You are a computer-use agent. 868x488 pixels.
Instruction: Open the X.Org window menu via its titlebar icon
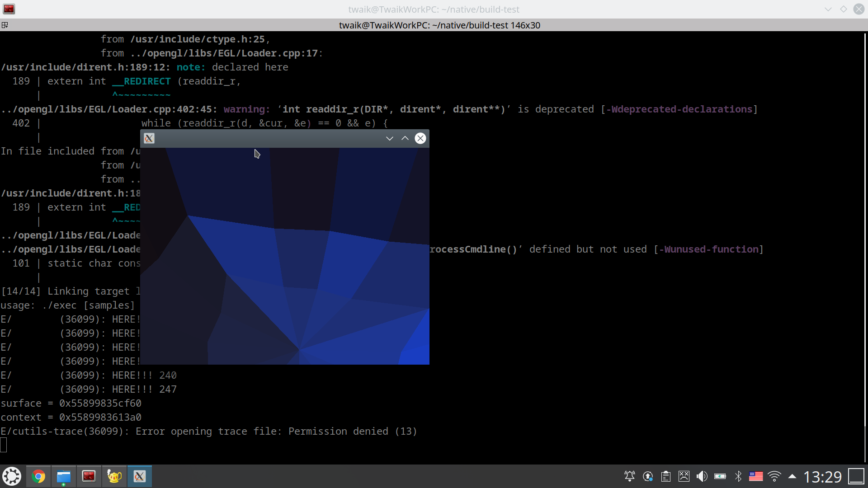(149, 138)
